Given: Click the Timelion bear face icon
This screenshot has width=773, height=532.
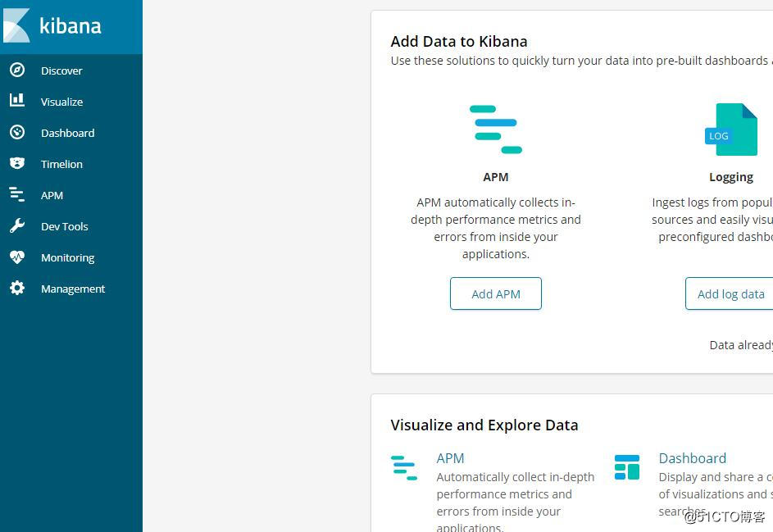Looking at the screenshot, I should click(17, 163).
